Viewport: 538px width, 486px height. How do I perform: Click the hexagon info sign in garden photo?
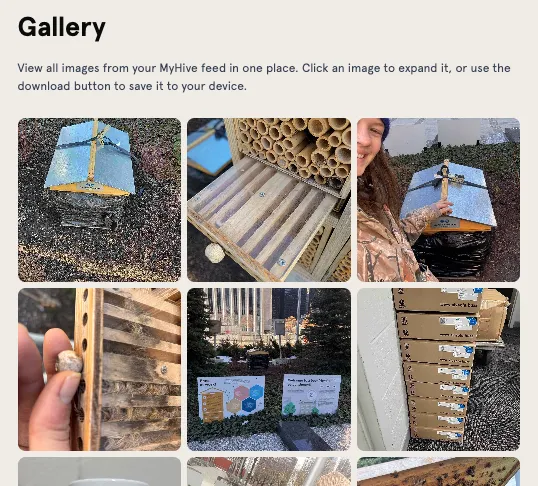(231, 398)
